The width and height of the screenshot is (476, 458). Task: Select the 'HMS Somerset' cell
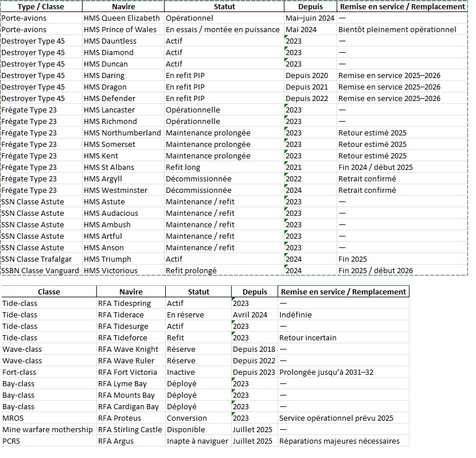coord(123,145)
